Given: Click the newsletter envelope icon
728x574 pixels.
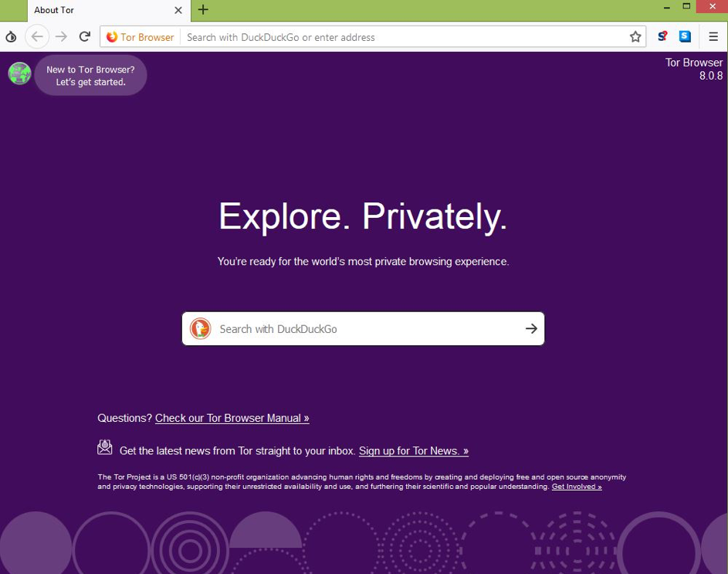Looking at the screenshot, I should click(x=104, y=447).
